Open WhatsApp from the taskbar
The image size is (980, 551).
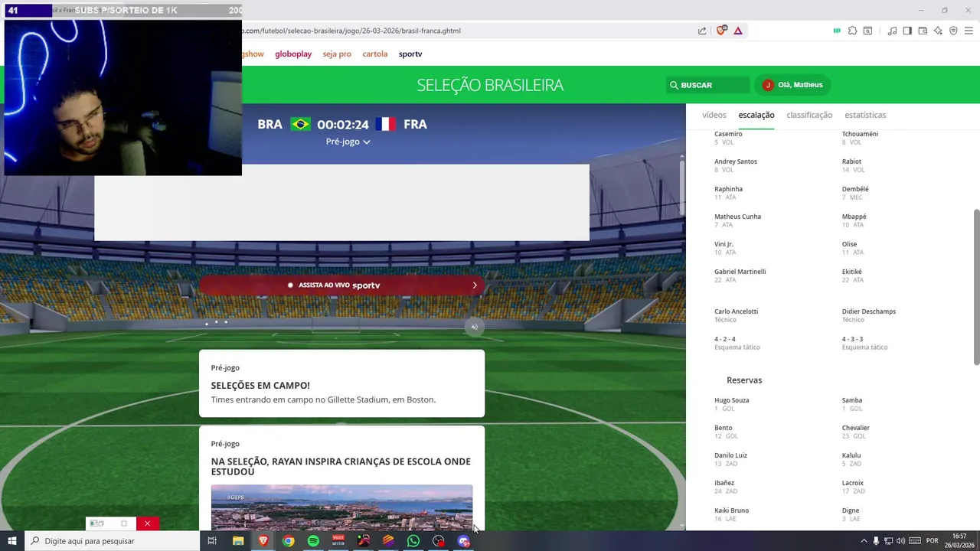click(x=413, y=541)
